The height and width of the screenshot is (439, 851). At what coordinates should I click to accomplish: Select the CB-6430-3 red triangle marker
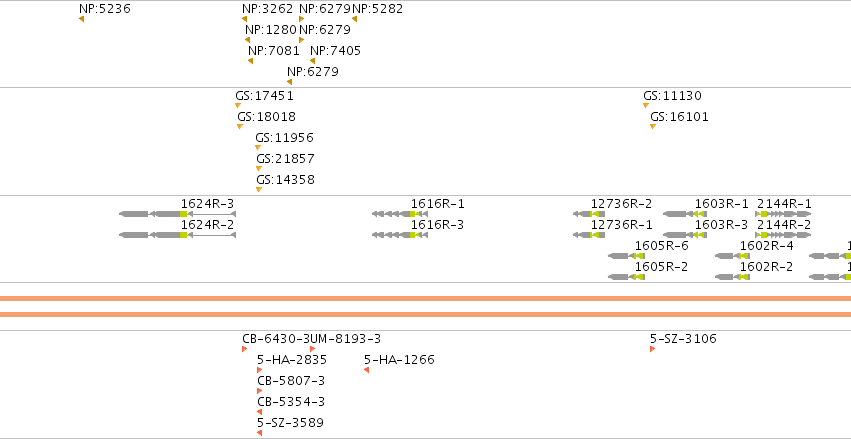pos(245,349)
